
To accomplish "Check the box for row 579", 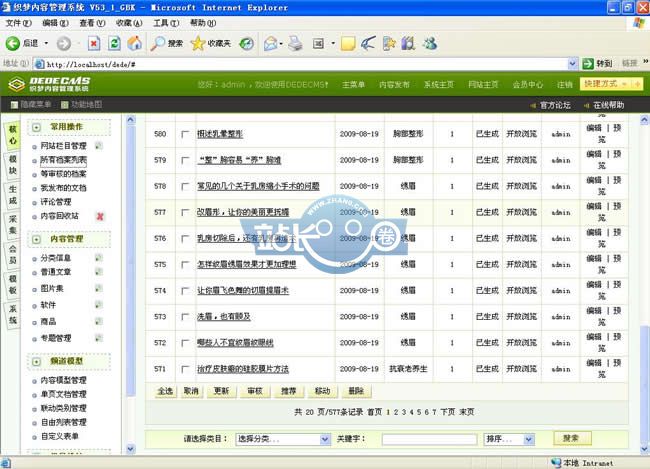I will 185,160.
